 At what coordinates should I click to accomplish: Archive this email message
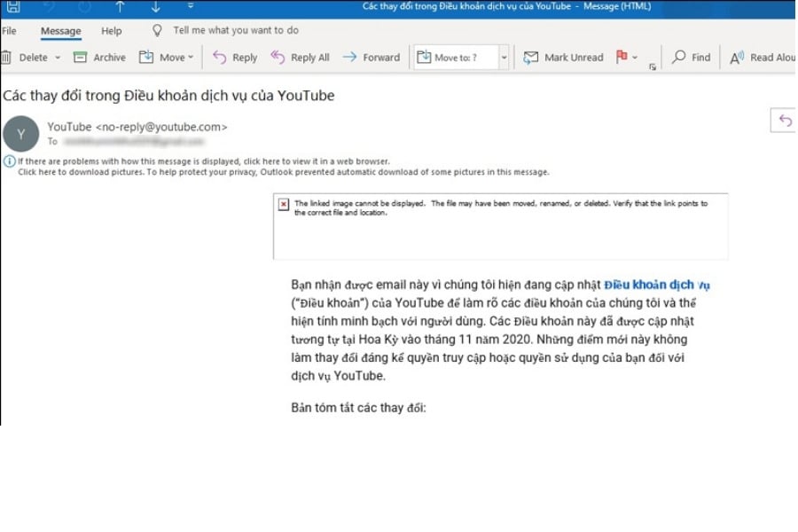98,58
